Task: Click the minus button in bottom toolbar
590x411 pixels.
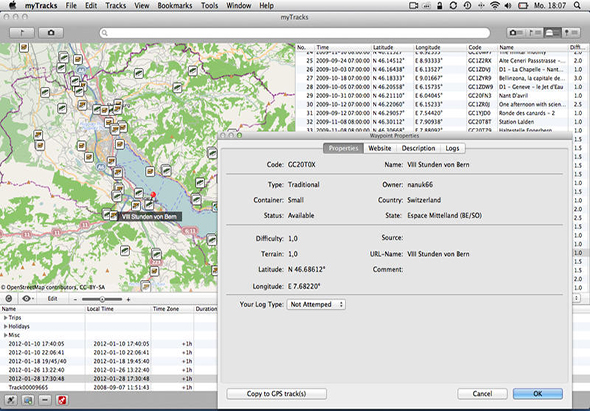Action: (45, 400)
